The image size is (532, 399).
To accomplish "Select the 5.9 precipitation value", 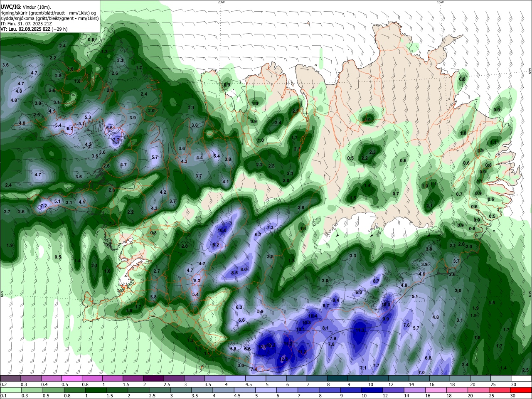I will (260, 312).
